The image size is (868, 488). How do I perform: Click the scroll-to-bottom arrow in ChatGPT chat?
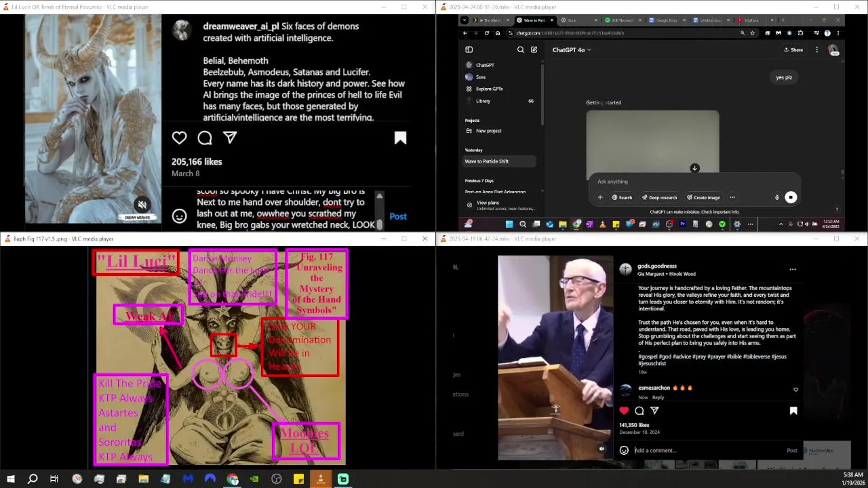pos(694,168)
